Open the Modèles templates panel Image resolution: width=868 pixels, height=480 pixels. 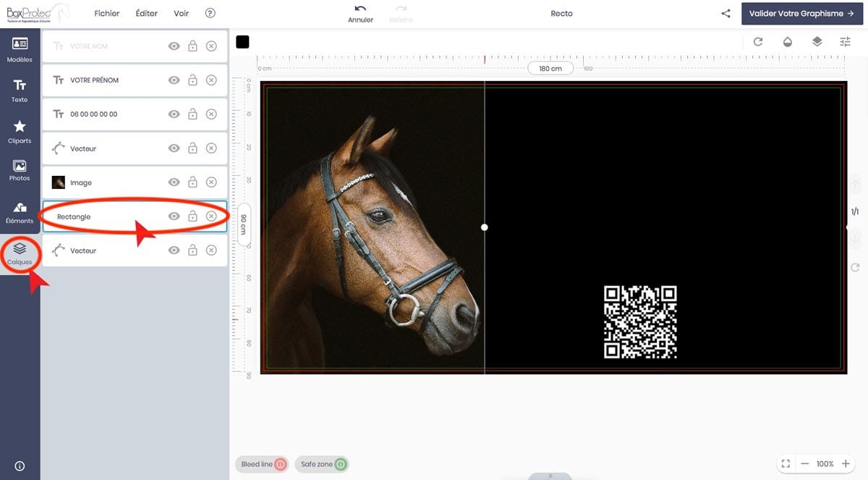[20, 49]
